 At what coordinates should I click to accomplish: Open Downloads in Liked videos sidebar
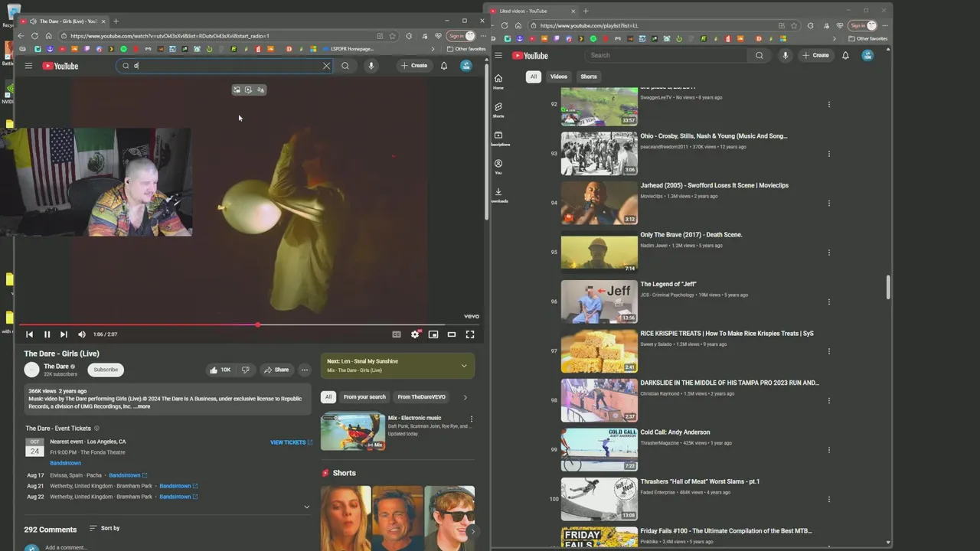pyautogui.click(x=498, y=194)
